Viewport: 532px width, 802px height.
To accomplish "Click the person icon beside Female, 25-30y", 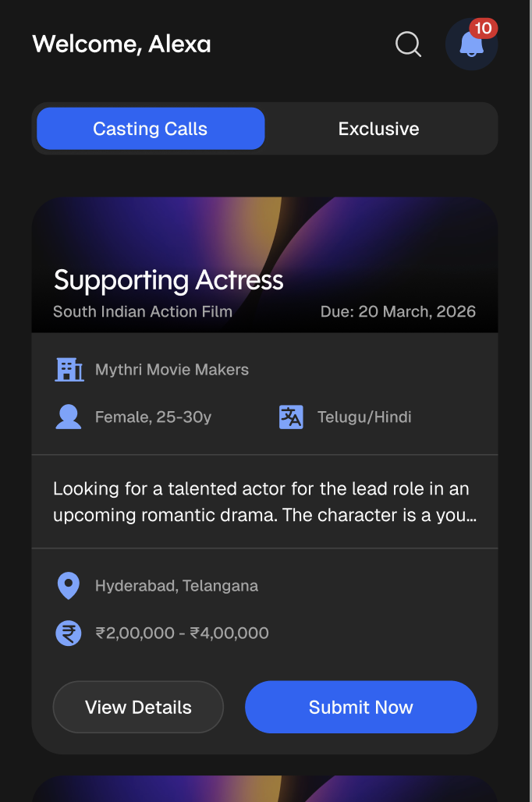I will 68,417.
